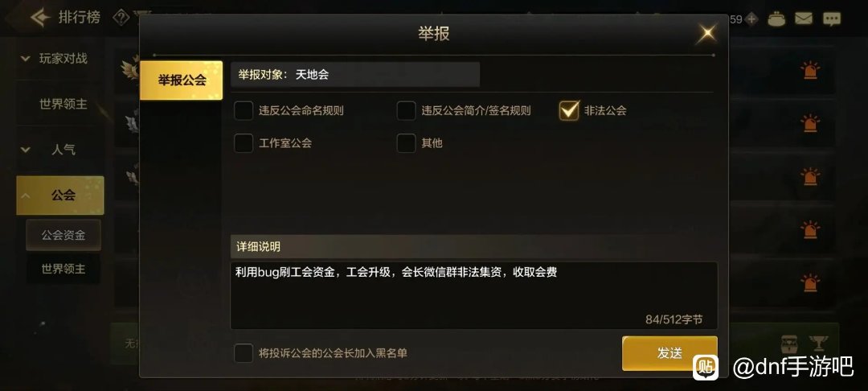Open the pouch shop icon
This screenshot has width=868, height=391.
tap(776, 19)
